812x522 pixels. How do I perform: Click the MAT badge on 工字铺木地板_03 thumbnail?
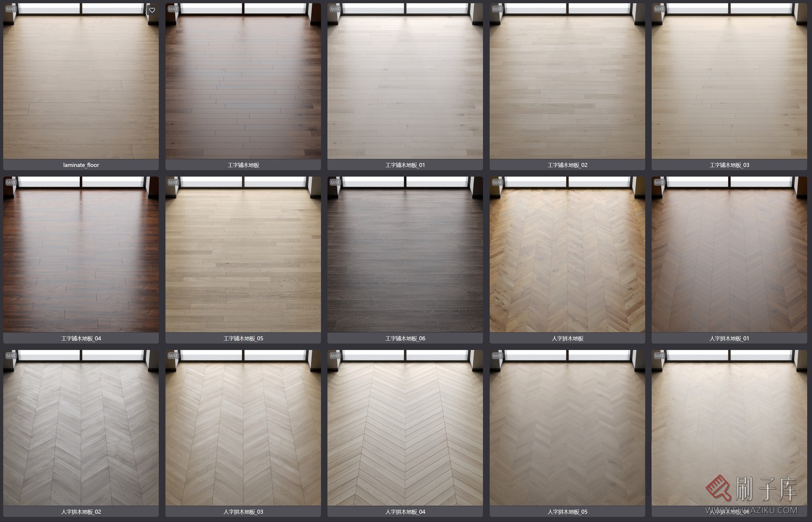click(x=659, y=9)
